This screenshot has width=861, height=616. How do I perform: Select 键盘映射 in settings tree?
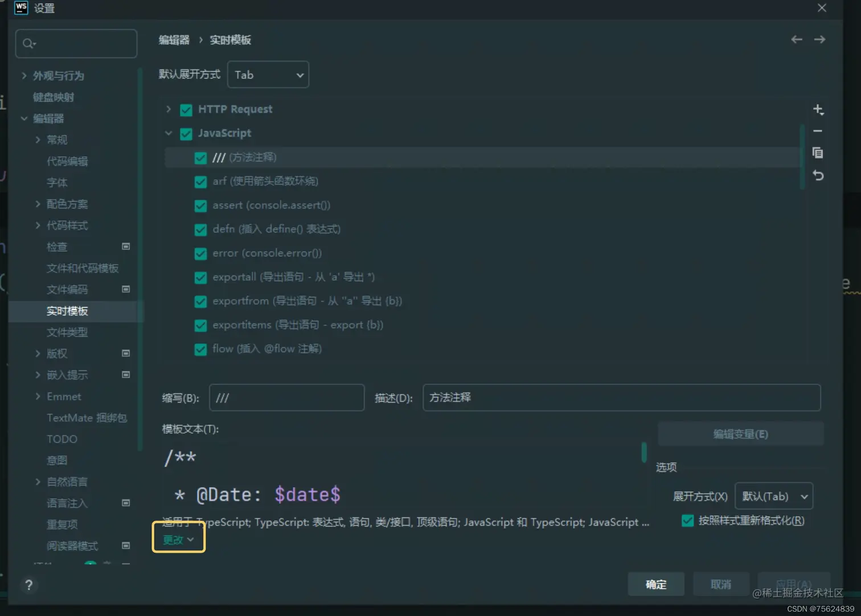point(54,97)
